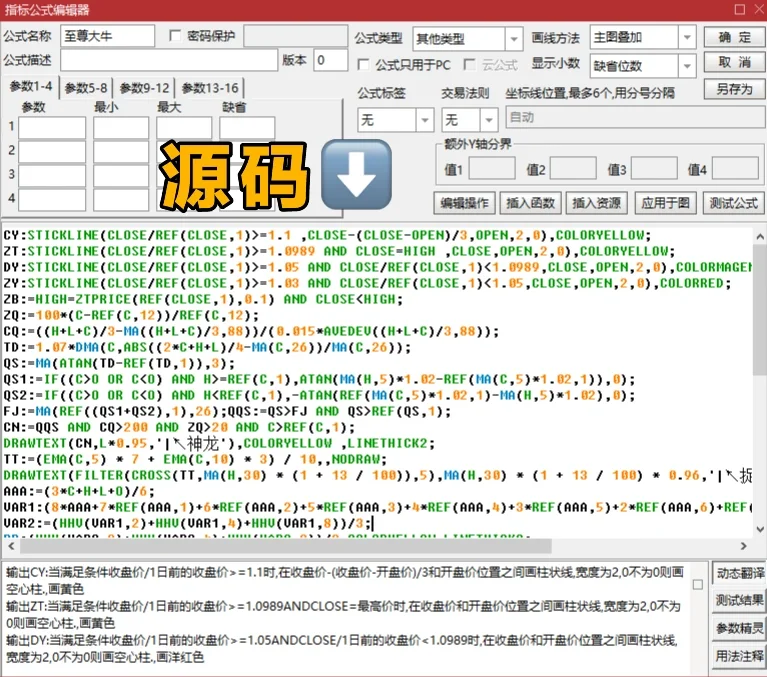Switch to the 参数1-4 tab
767x677 pixels.
tap(31, 87)
